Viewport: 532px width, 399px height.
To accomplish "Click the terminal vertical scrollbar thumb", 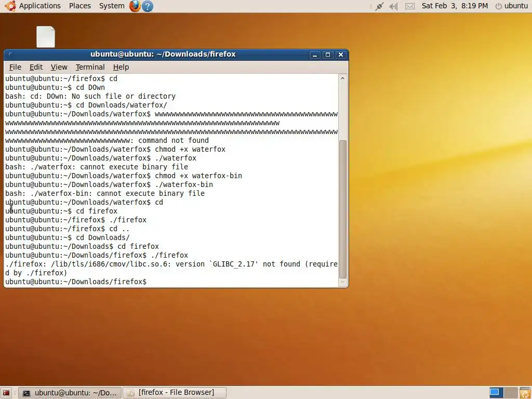I will 343,209.
